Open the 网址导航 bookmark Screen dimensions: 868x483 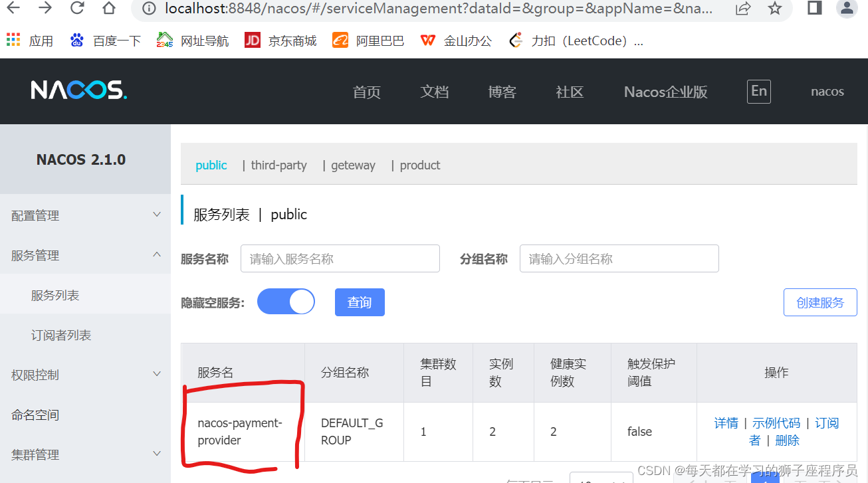pyautogui.click(x=193, y=41)
